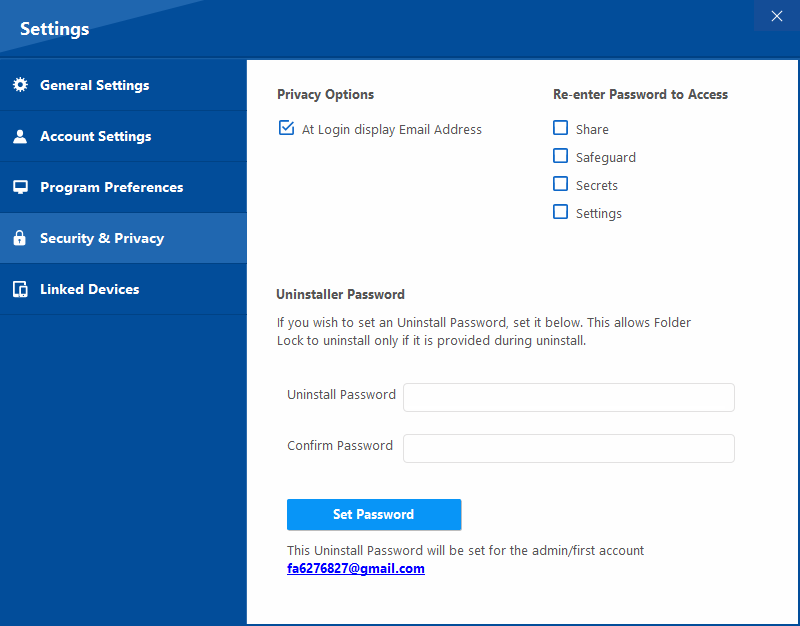Click the Confirm Password field label
This screenshot has width=800, height=626.
coord(340,445)
